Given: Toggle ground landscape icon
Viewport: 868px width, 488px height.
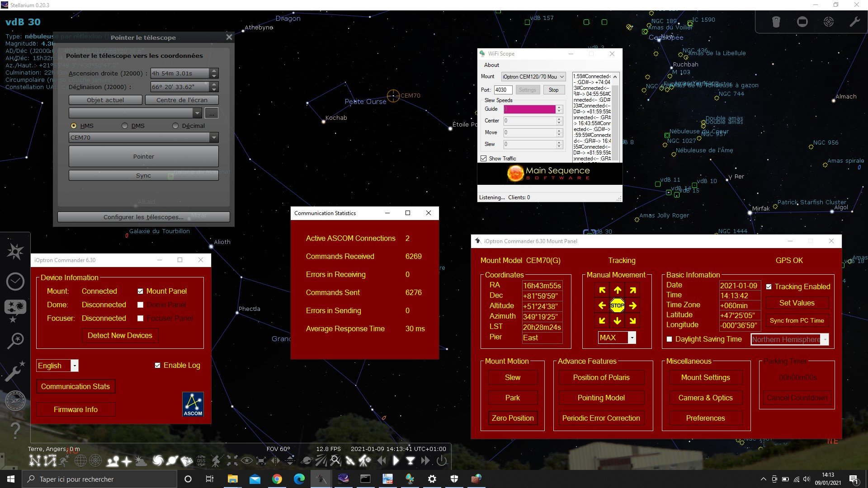Looking at the screenshot, I should (113, 461).
